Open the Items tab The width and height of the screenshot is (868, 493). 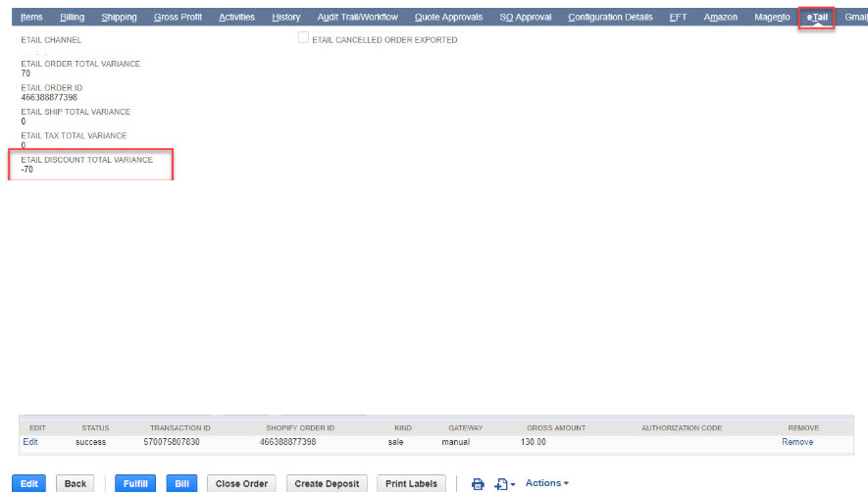[x=31, y=18]
